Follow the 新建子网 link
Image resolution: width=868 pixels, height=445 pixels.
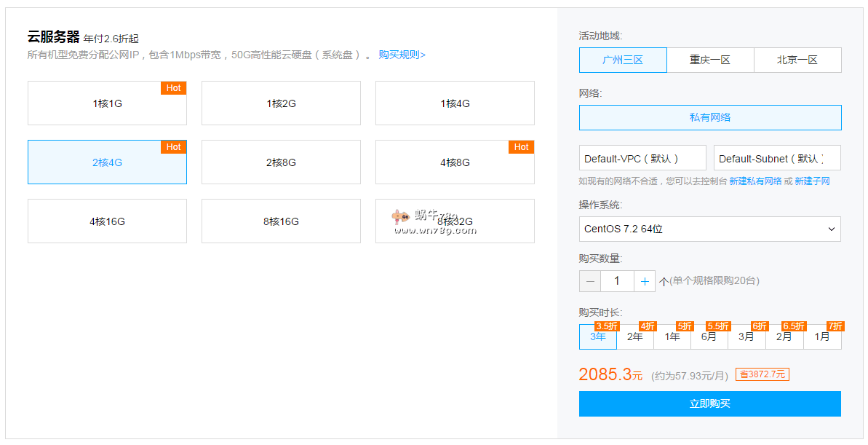(x=812, y=181)
